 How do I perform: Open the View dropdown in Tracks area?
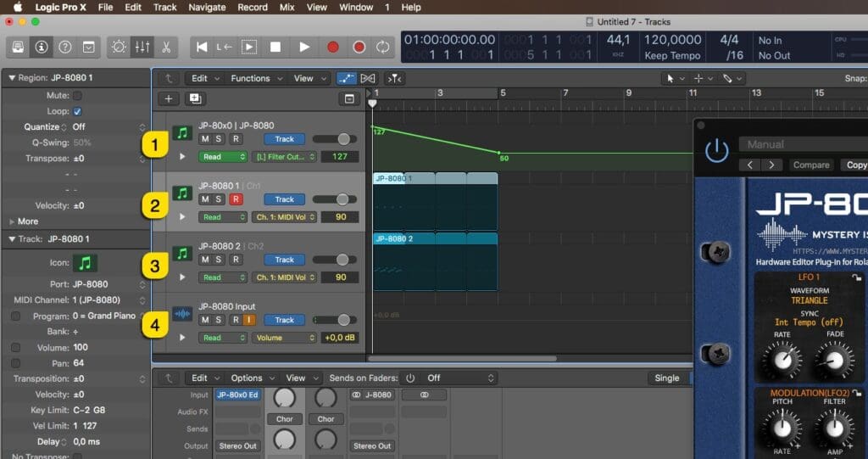(309, 79)
